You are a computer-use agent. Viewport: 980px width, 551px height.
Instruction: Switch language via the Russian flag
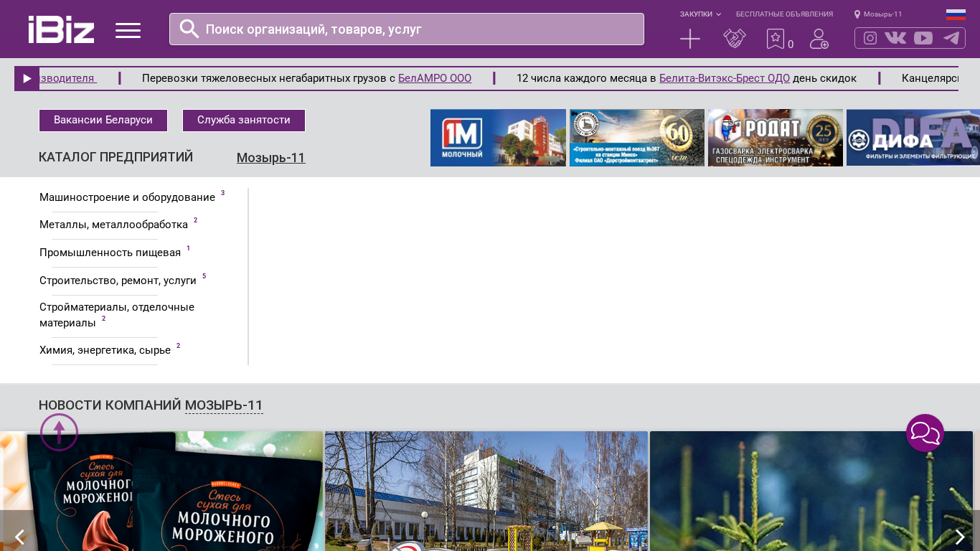(x=956, y=14)
